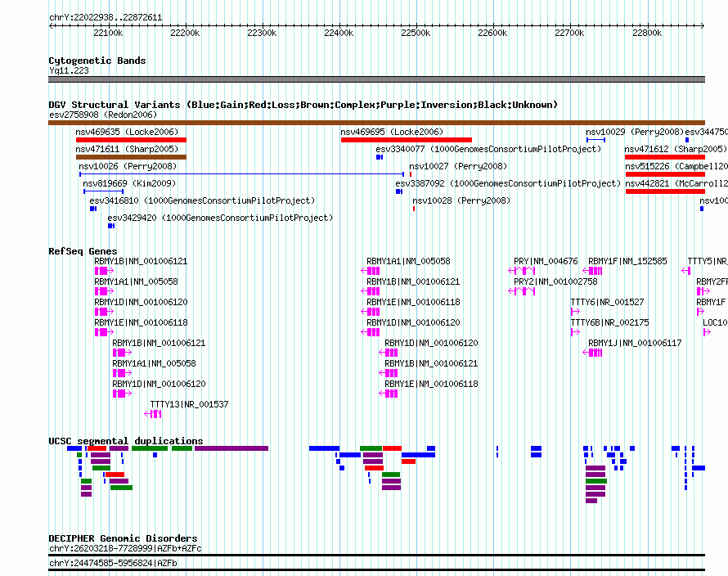Screen dimensions: 728x576
Task: Select the nsv10028 (Perry2008) variant label
Action: coord(461,200)
